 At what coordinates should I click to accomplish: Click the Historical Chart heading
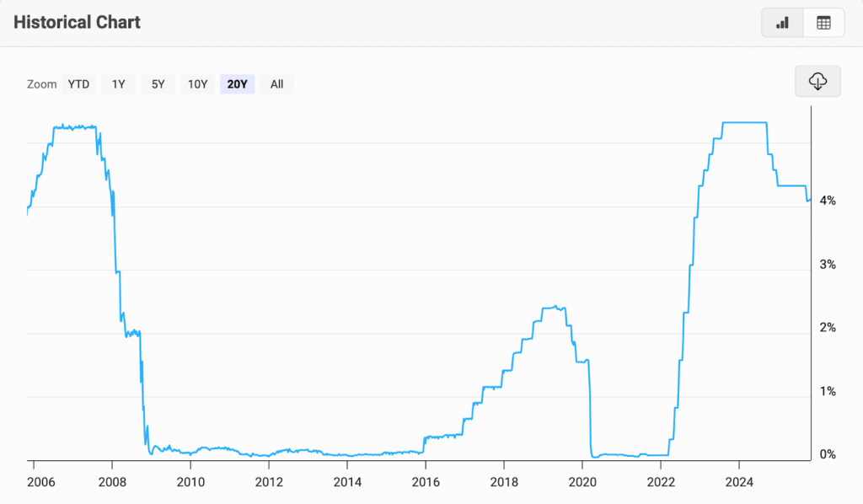77,23
